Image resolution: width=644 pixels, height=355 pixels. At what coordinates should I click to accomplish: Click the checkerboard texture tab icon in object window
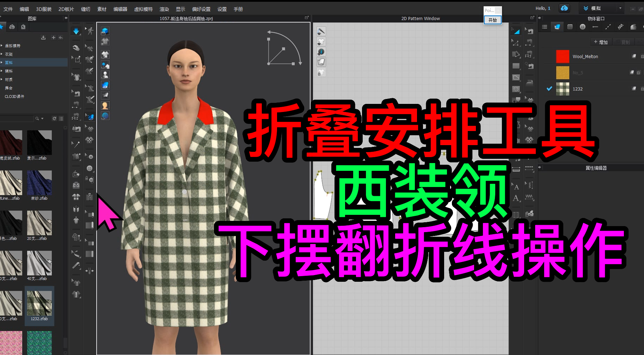570,26
